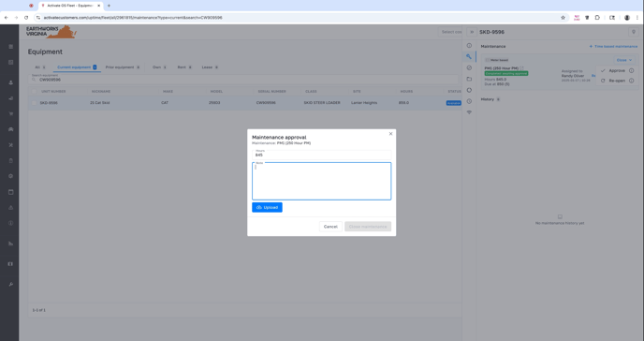Open the Select company dropdown in header
The height and width of the screenshot is (341, 644).
pos(451,32)
